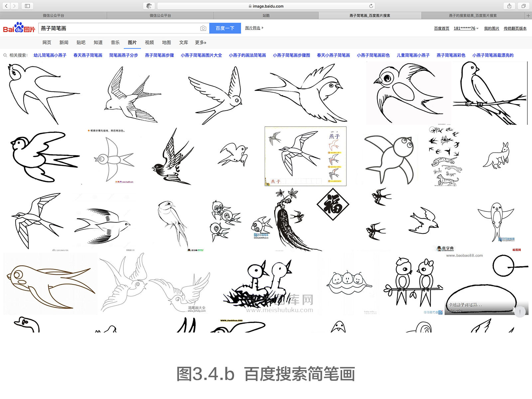The height and width of the screenshot is (399, 532).
Task: Click related search 小燕子简笔画步骤图
Action: [291, 55]
